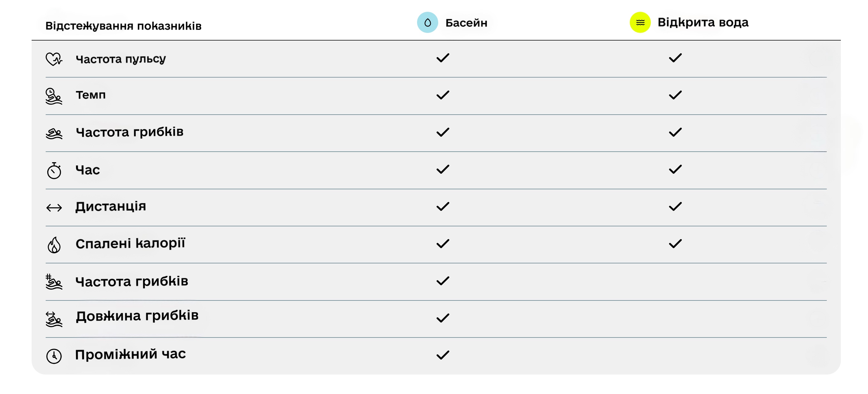Click the stroke length icon beside Довжина грибків
The image size is (868, 394).
click(x=54, y=319)
